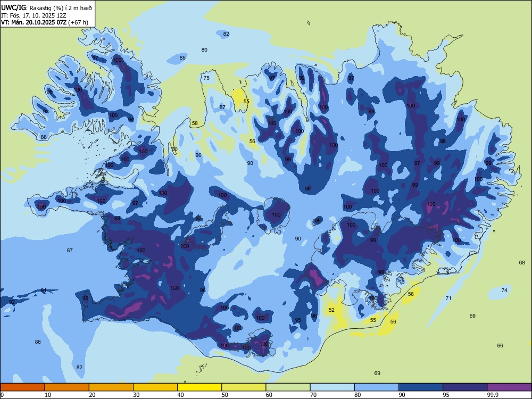Select the '58' value on the northwest coast
The height and width of the screenshot is (399, 532).
[x=195, y=123]
